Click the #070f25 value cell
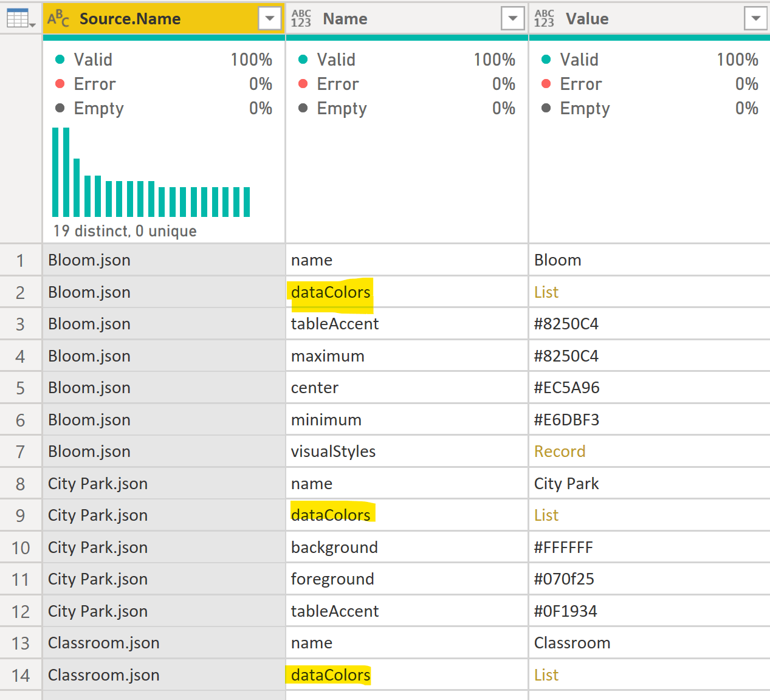Viewport: 770px width, 700px height. click(x=650, y=579)
